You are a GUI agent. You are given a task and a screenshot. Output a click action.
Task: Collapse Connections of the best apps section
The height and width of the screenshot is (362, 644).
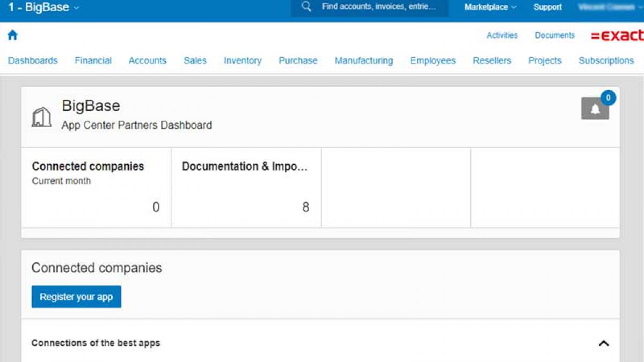[x=604, y=343]
